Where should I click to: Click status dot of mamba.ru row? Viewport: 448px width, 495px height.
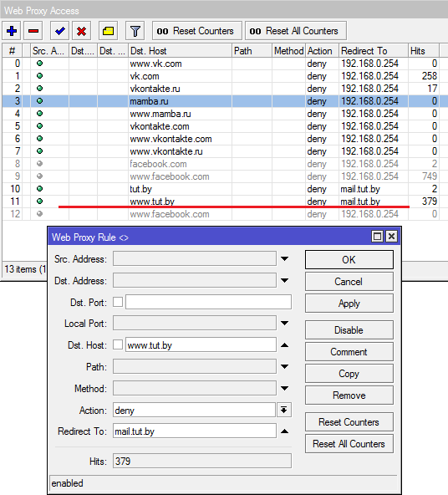point(39,101)
